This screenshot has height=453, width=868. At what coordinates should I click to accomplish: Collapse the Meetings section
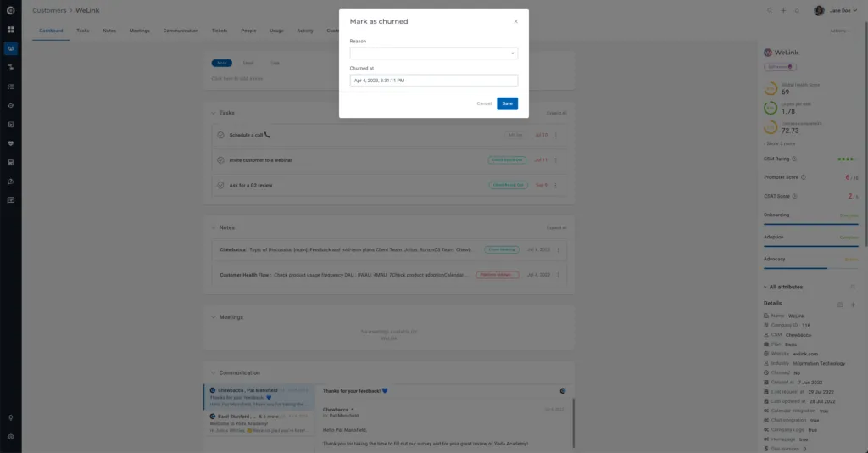(213, 317)
